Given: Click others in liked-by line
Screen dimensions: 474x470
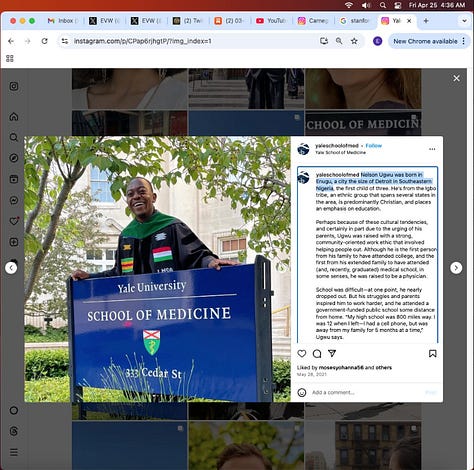Looking at the screenshot, I should [384, 368].
